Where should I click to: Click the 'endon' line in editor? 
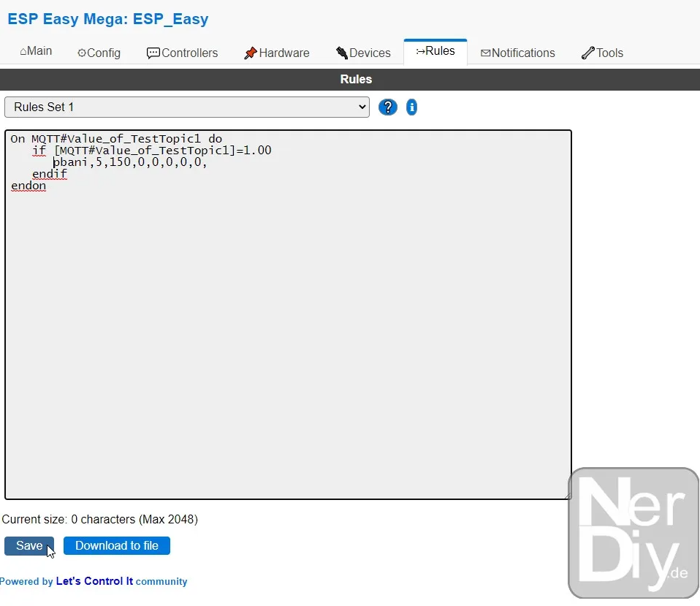click(x=28, y=186)
